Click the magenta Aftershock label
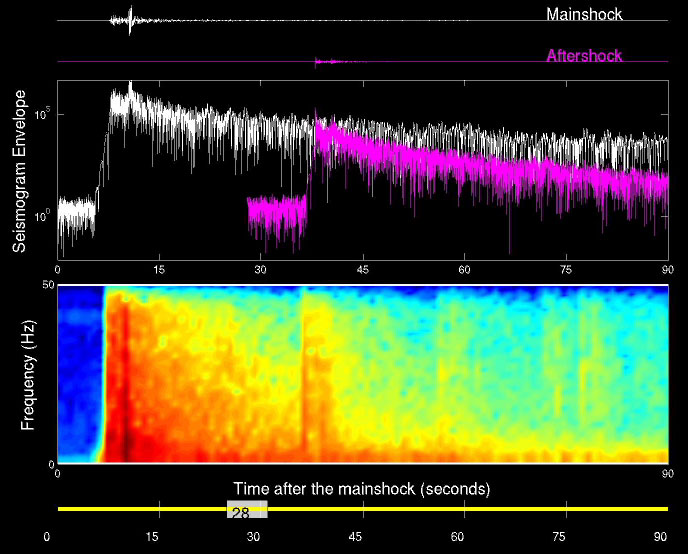Screen dimensions: 688x554 [584, 56]
